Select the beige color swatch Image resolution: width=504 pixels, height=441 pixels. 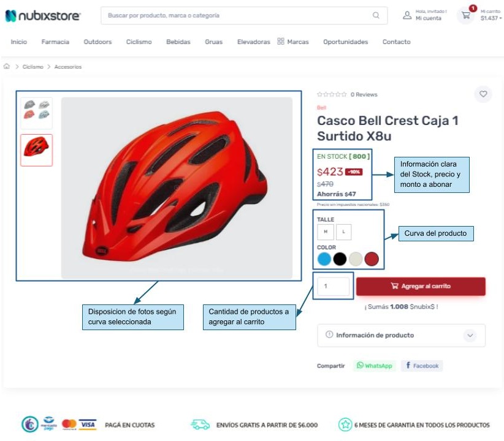pos(356,259)
